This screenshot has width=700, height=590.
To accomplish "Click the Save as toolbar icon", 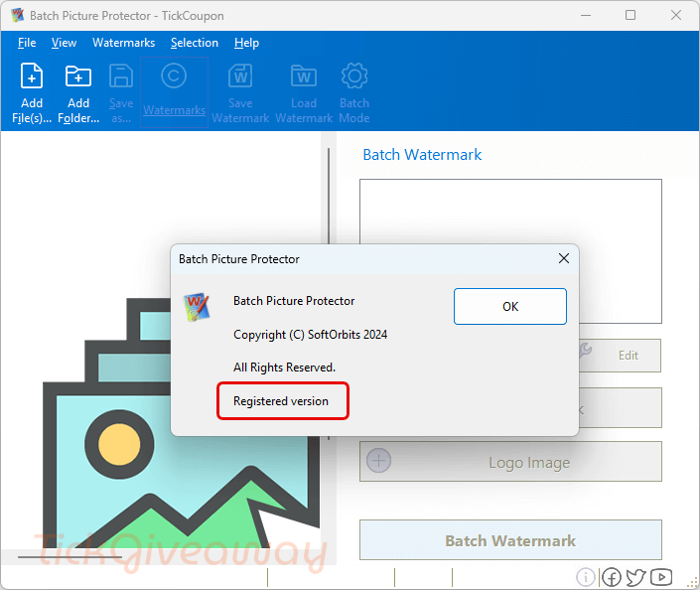I will pos(121,75).
